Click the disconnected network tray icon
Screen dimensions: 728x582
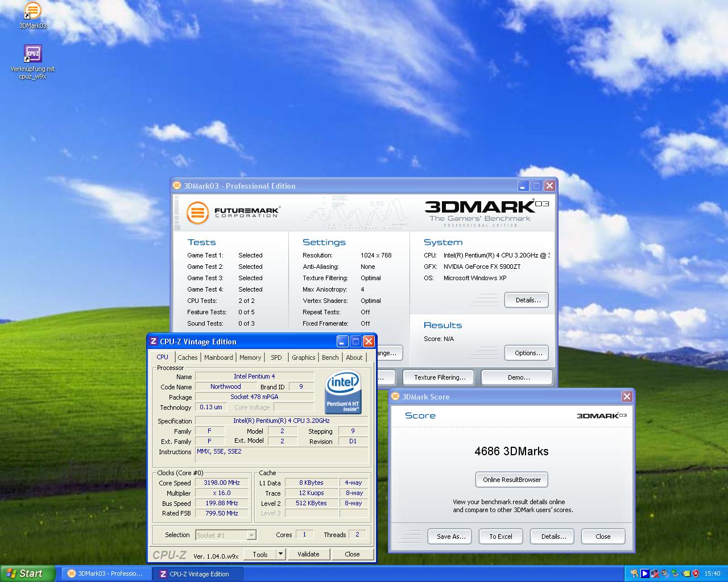click(x=655, y=573)
